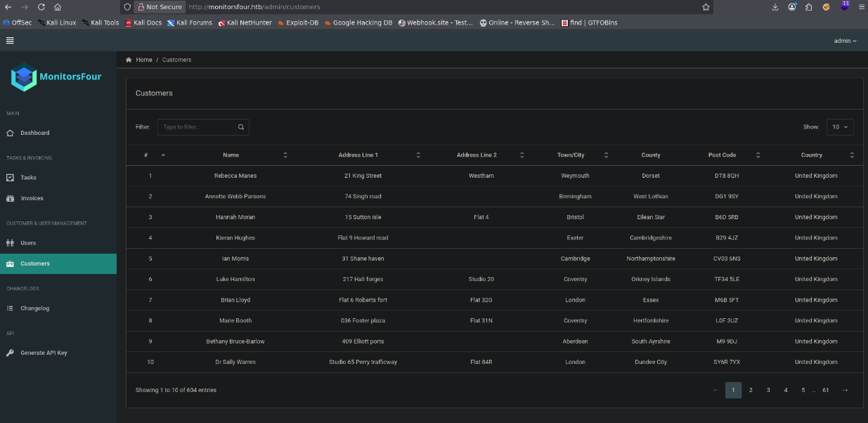Toggle the sidebar hamburger menu icon

[x=10, y=41]
